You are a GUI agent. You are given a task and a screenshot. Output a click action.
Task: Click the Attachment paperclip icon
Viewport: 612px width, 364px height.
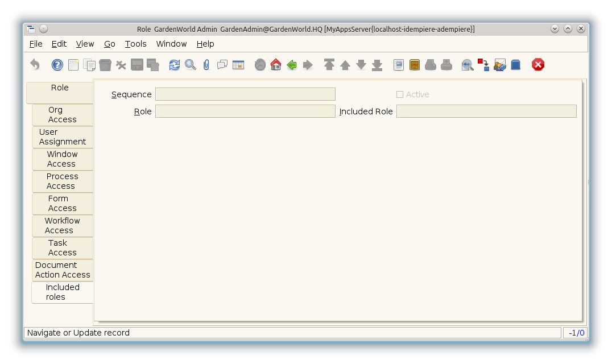coord(206,65)
